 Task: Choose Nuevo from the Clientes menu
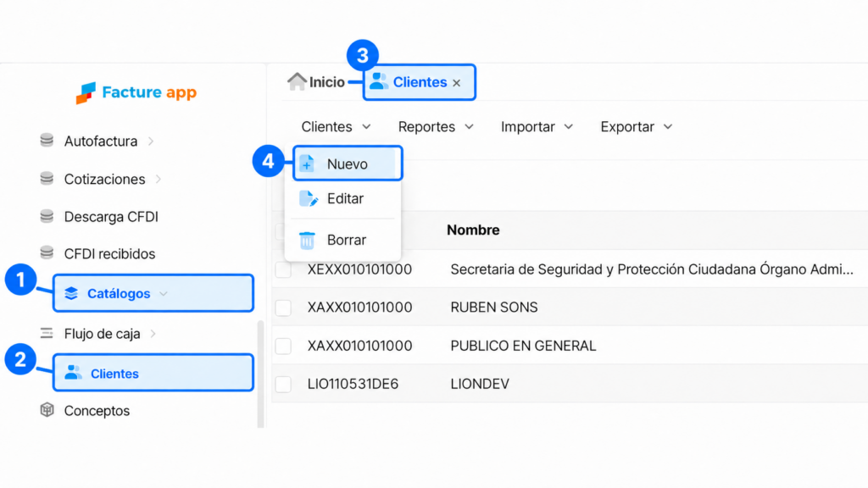[x=348, y=164]
